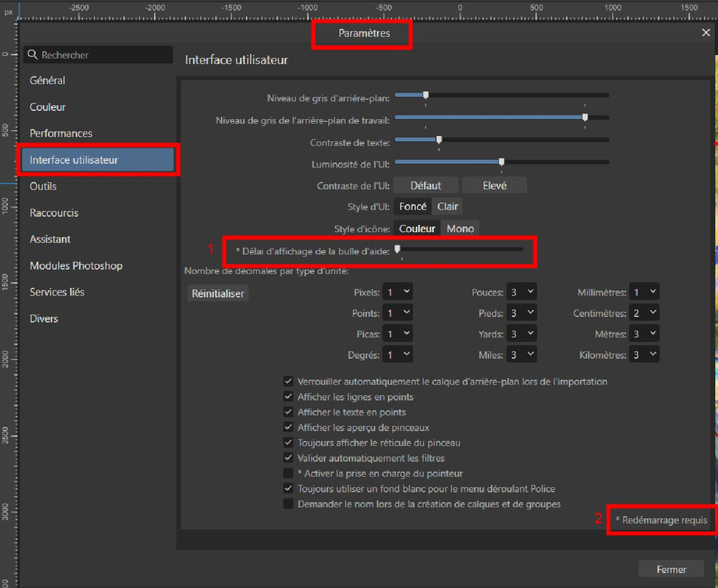718x588 pixels.
Task: Click the Réinitialiser button
Action: pos(218,293)
